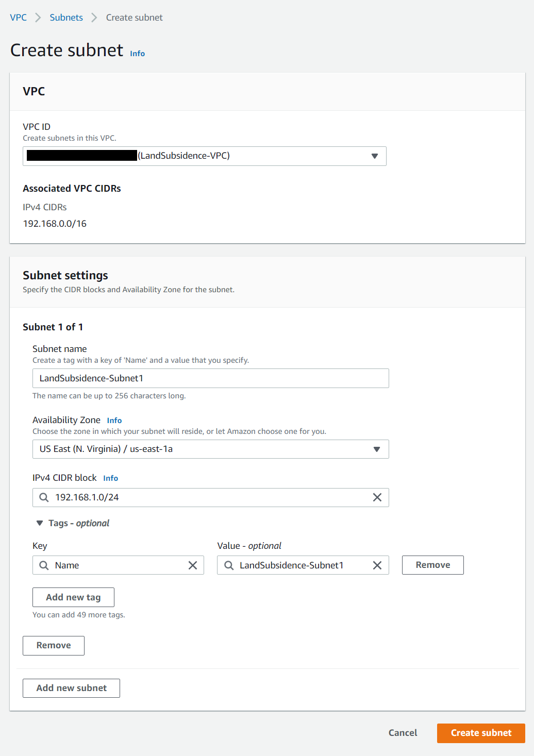Viewport: 534px width, 756px height.
Task: Click Add new tag button
Action: point(73,597)
